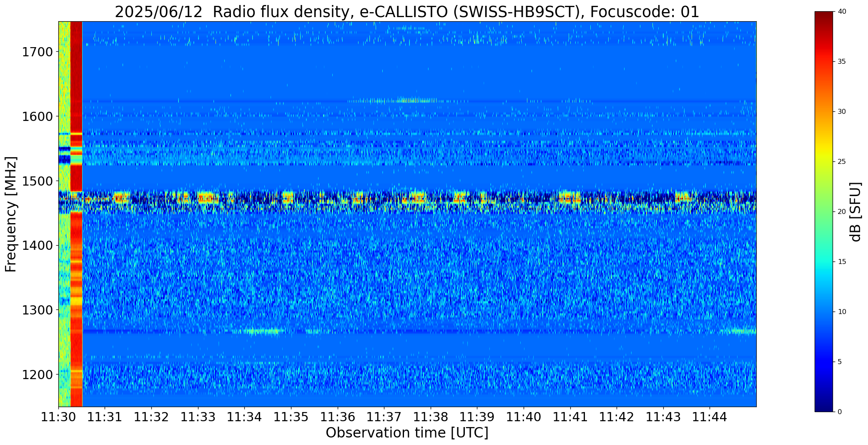Click the colorbar tick label 10
Image resolution: width=868 pixels, height=445 pixels.
[842, 312]
